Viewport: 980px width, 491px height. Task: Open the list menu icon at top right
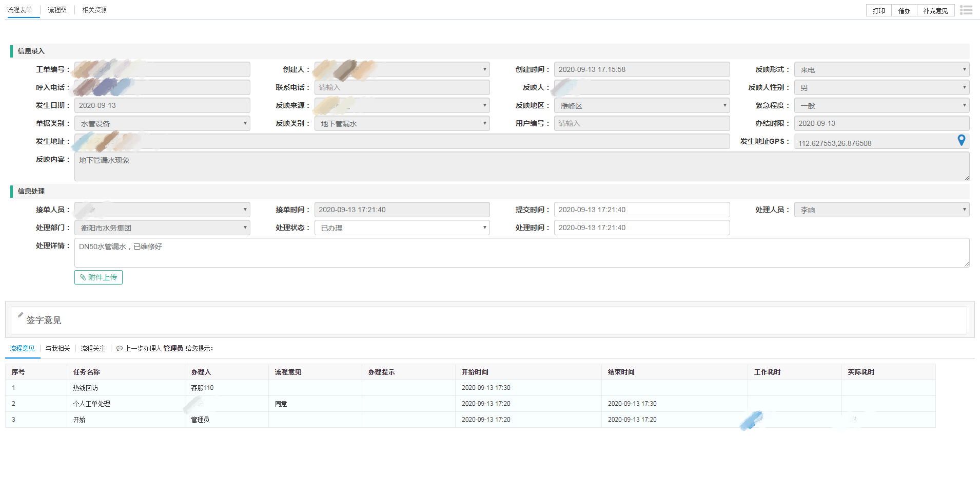[966, 10]
